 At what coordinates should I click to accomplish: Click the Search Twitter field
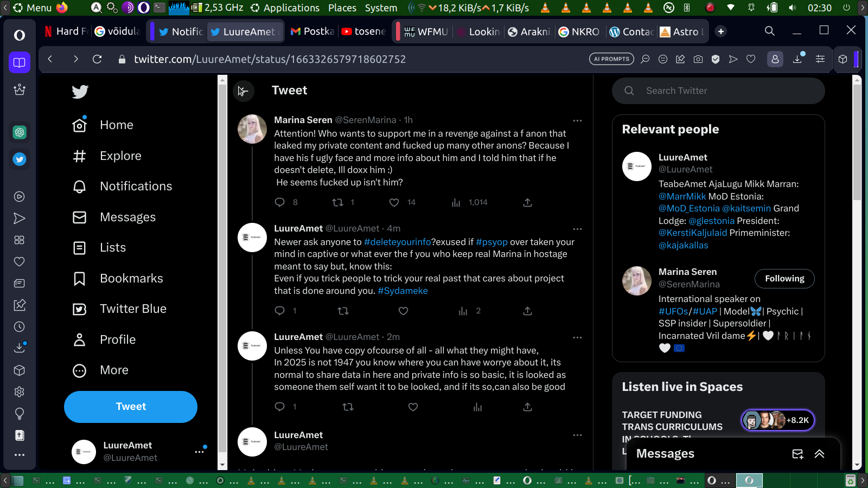718,91
